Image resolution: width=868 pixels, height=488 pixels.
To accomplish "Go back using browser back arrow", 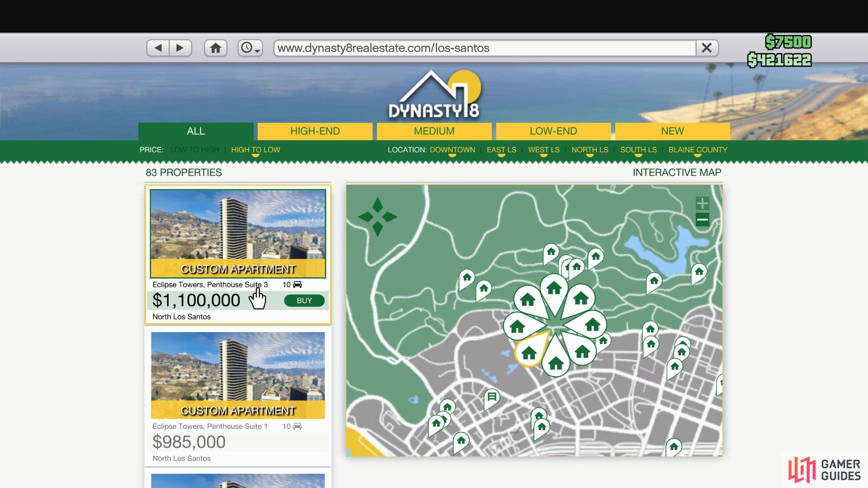I will [x=158, y=48].
